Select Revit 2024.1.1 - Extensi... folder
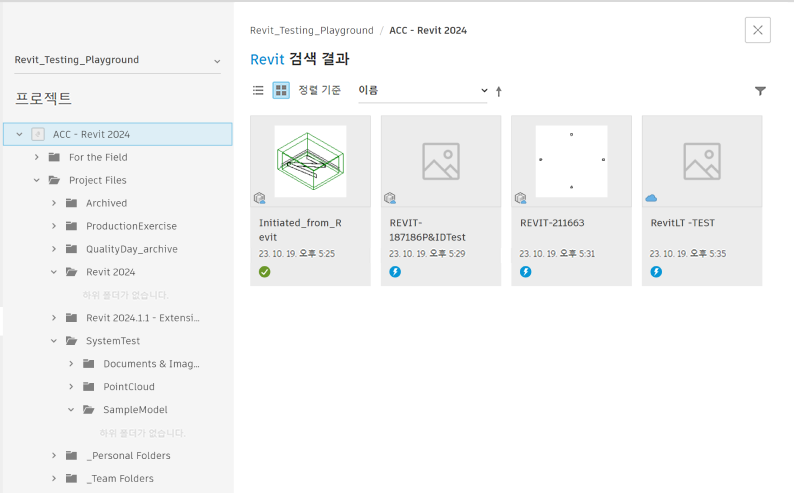 [x=142, y=318]
